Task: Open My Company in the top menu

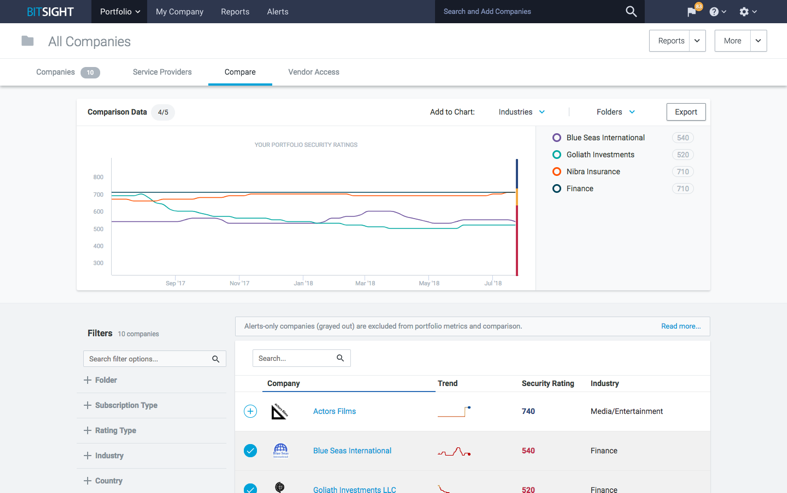Action: pos(179,12)
